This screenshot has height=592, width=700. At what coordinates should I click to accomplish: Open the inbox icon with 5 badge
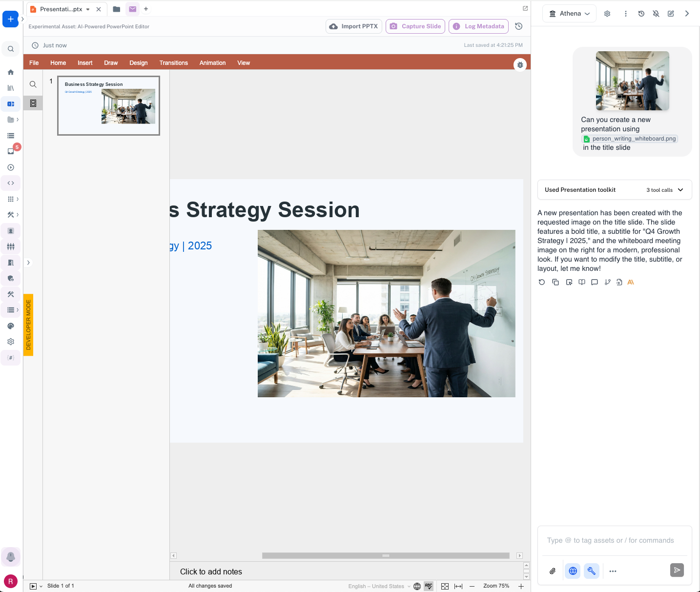pos(11,151)
